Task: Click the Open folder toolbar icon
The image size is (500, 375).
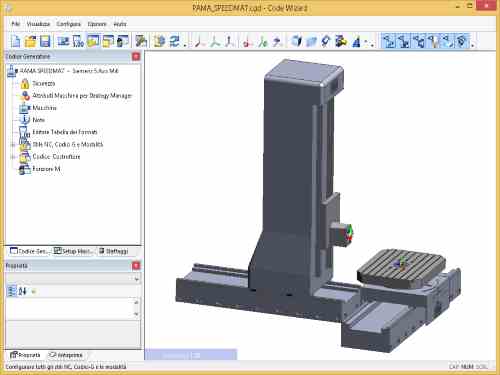Action: [x=30, y=41]
